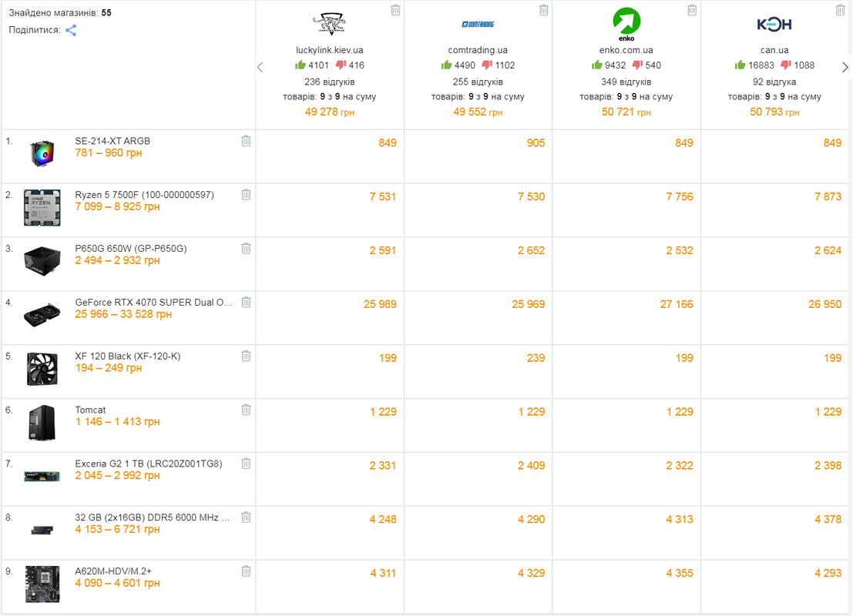The image size is (853, 616).
Task: Click enko green arrow logo
Action: [626, 24]
